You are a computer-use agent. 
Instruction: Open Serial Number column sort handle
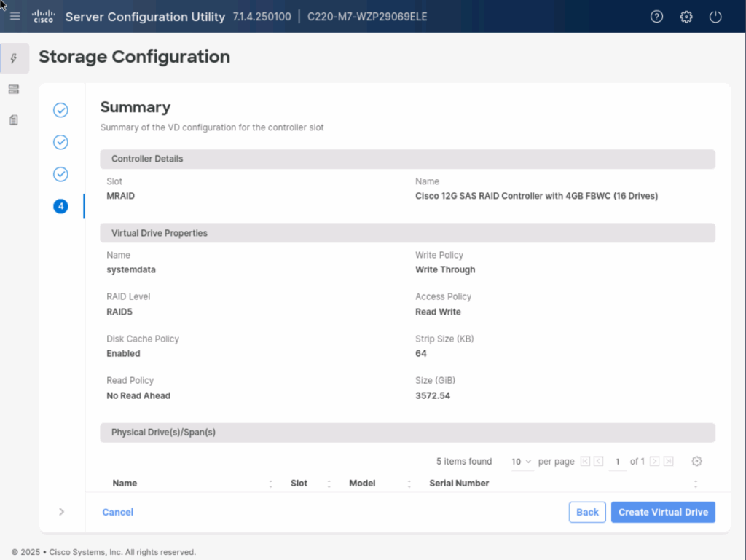696,484
